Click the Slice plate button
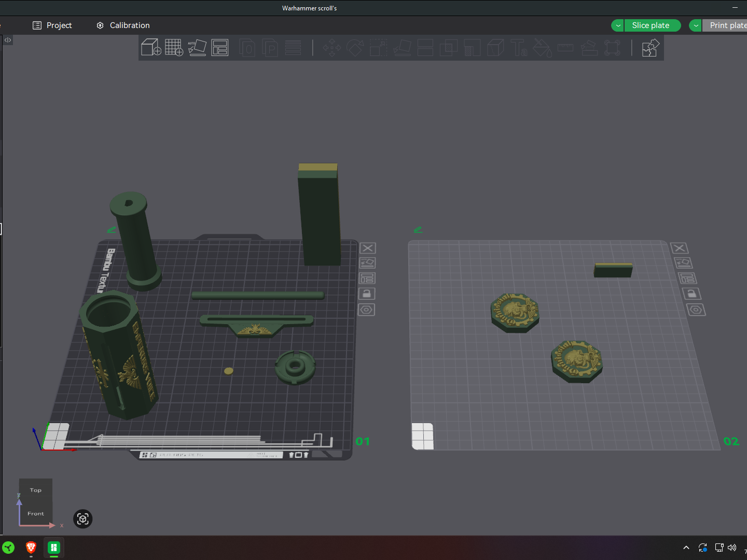 653,25
